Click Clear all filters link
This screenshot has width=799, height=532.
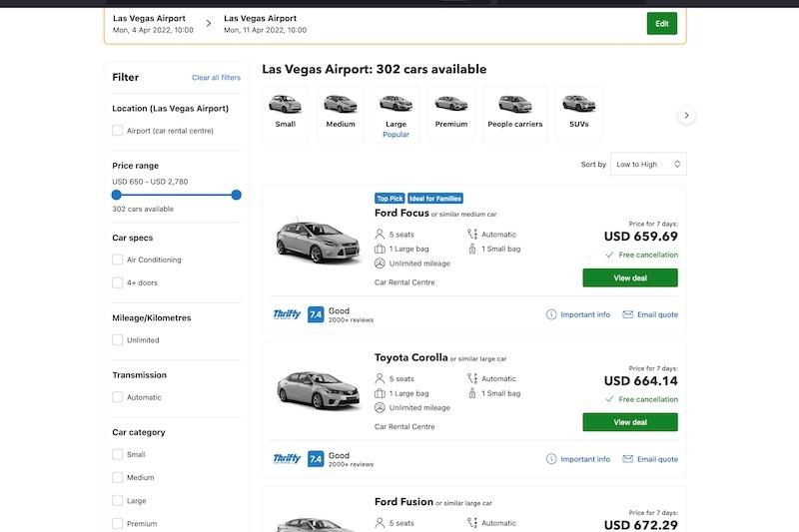click(216, 78)
